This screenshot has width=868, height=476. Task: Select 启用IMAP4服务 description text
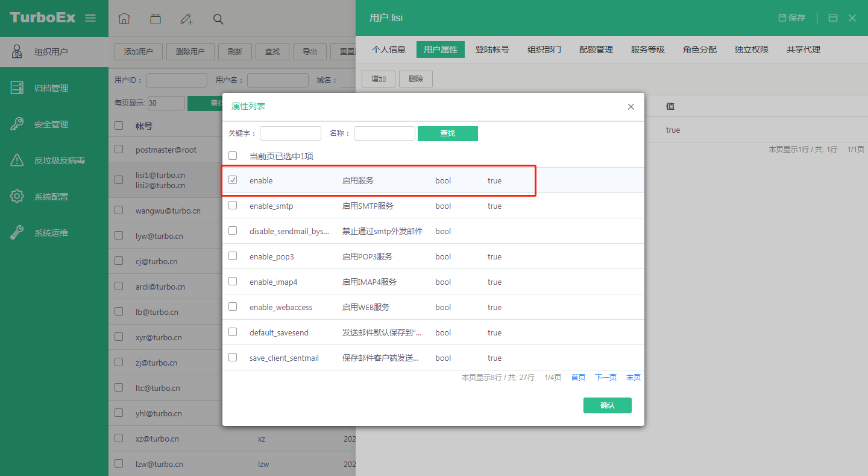point(370,282)
